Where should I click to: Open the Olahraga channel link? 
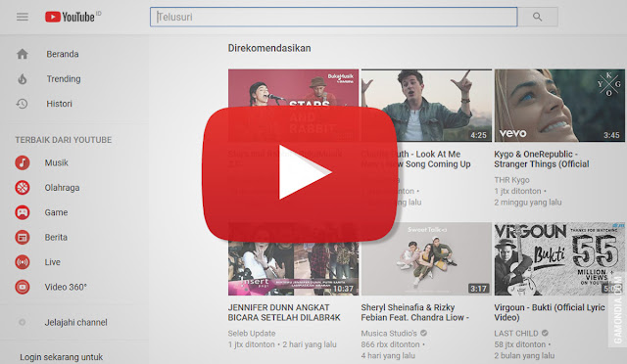pyautogui.click(x=62, y=188)
